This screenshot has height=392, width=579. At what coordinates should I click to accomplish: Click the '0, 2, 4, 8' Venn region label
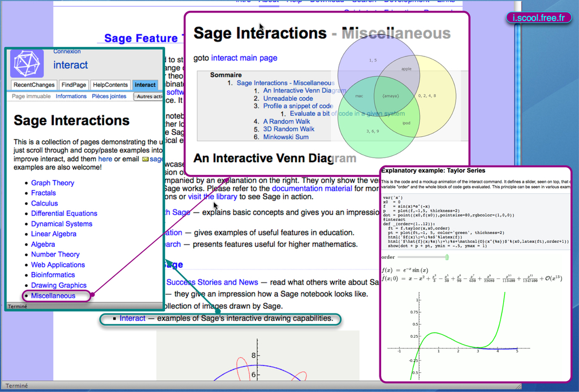427,96
